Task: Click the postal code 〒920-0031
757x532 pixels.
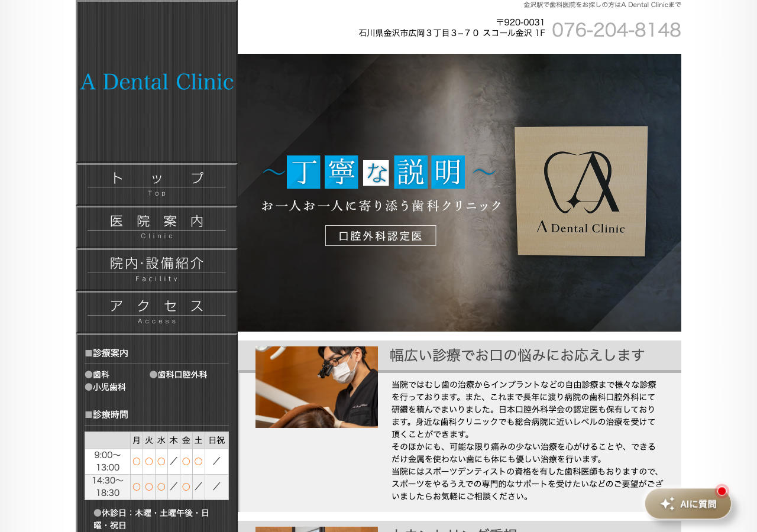Action: click(520, 22)
